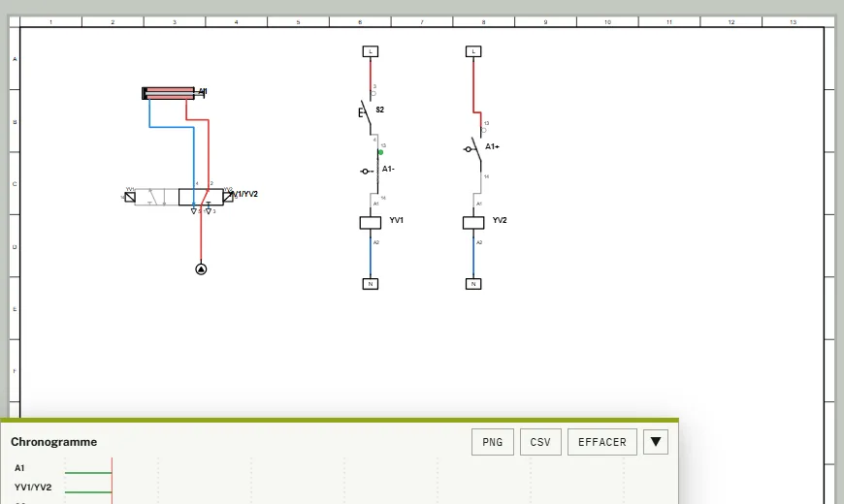Screen dimensions: 844x504
Task: Select the YV2 coil symbol
Action: pyautogui.click(x=473, y=223)
